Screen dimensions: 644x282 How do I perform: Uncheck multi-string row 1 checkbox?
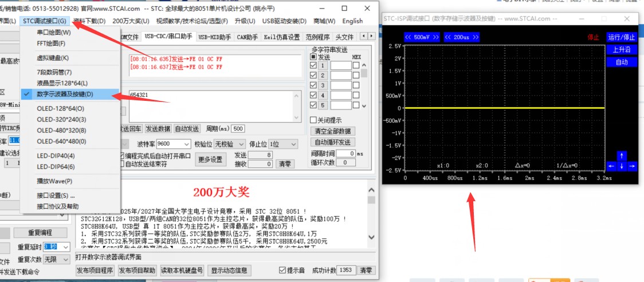(313, 65)
